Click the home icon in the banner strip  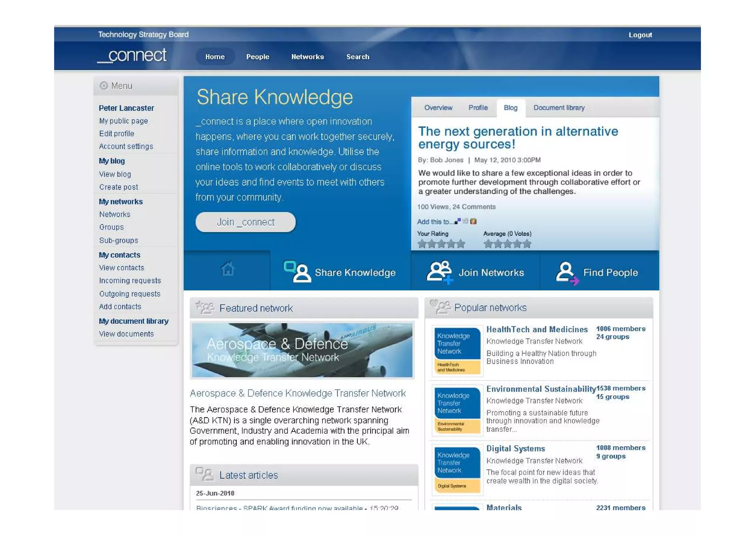(x=227, y=269)
